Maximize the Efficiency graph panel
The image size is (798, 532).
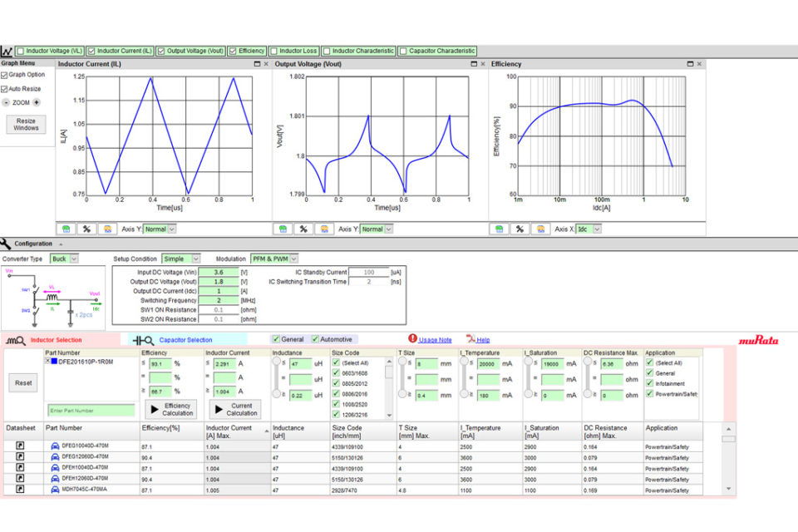tap(690, 64)
